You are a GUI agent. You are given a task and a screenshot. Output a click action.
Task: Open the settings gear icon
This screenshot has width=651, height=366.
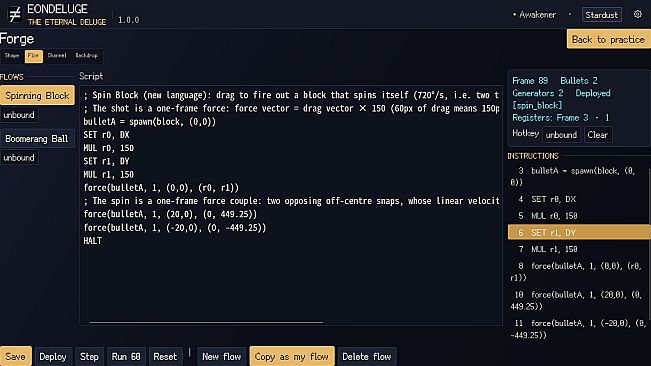pyautogui.click(x=638, y=15)
